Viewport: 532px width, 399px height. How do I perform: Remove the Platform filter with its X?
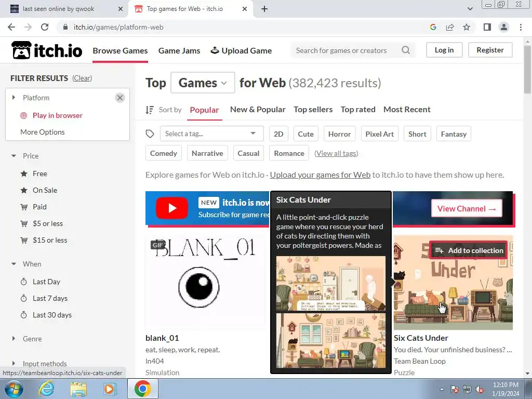coord(120,98)
